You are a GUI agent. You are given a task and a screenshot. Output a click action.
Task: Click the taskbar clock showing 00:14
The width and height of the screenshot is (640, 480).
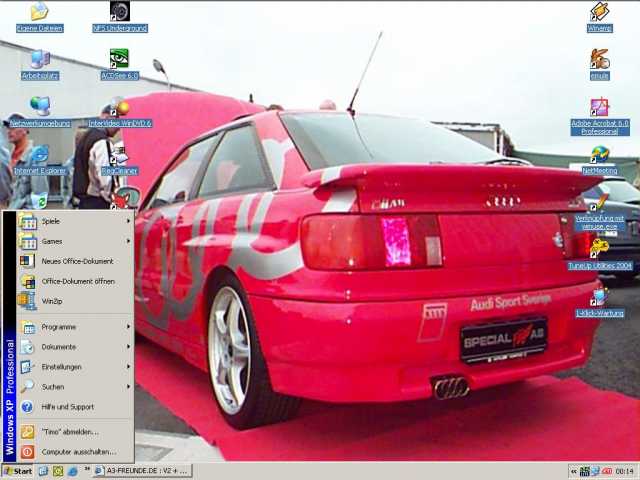(624, 471)
